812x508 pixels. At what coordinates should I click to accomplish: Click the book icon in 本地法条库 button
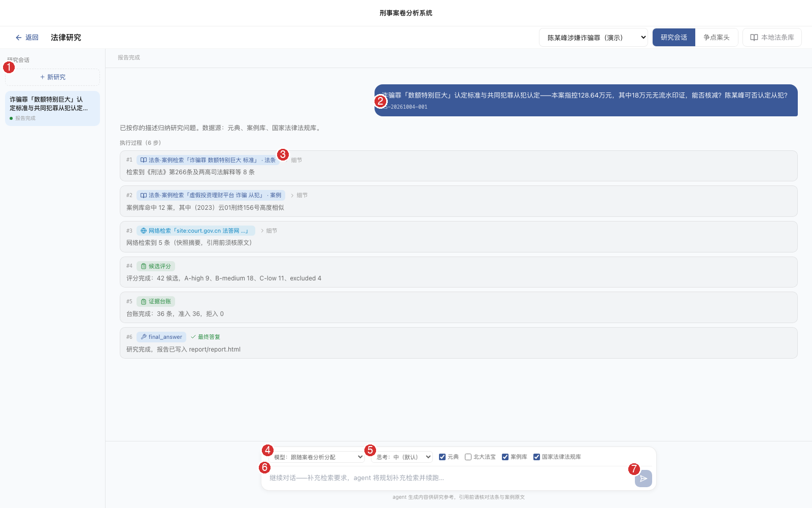754,38
